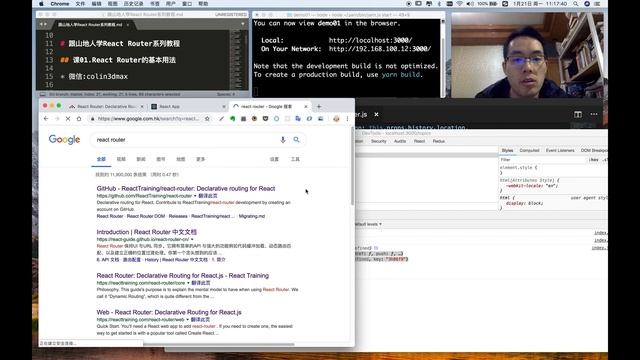Image resolution: width=640 pixels, height=360 pixels.
Task: Click the blue circle extension icon
Action: click(x=276, y=119)
